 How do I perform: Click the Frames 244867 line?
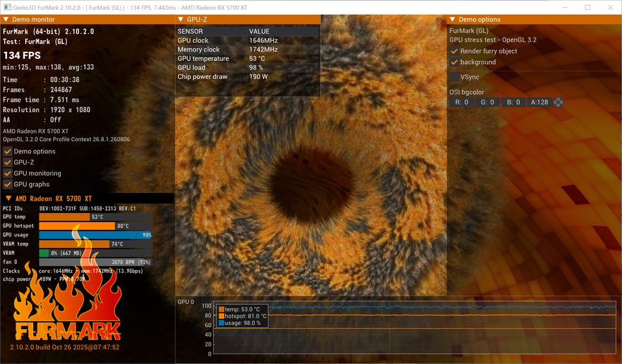pos(38,90)
